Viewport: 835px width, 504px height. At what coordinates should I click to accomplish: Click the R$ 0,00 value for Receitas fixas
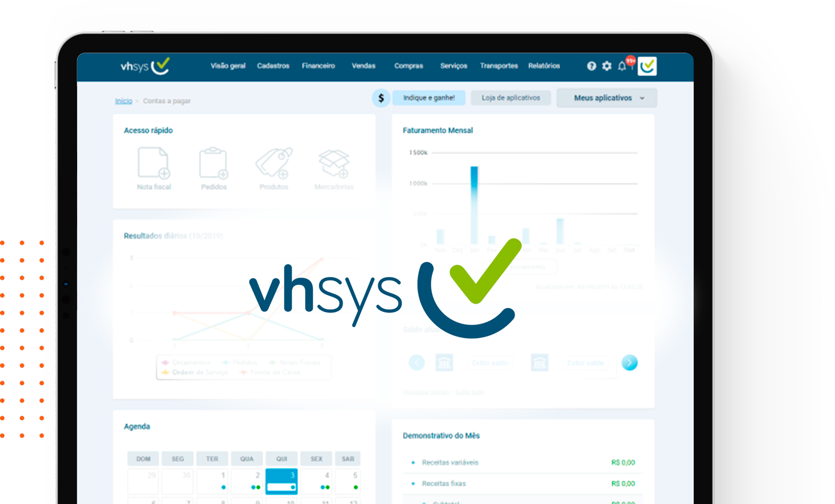coord(623,483)
